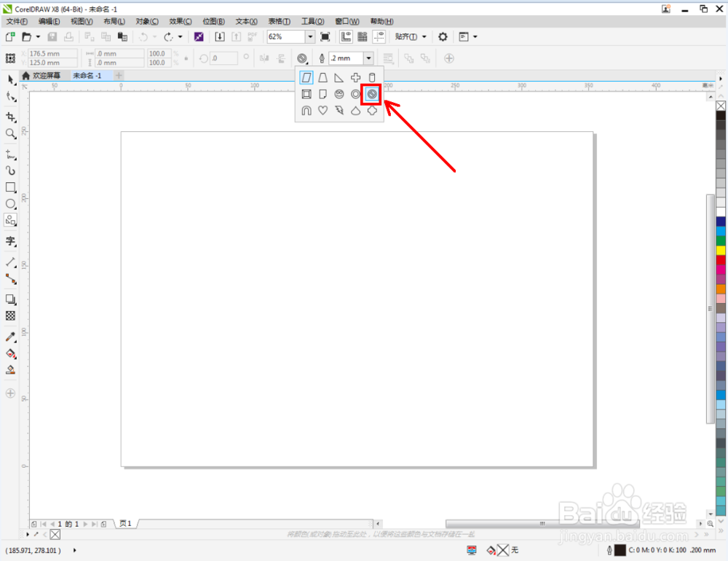Pick the trapezoid shape in flyout
This screenshot has height=561, width=728.
coord(323,78)
